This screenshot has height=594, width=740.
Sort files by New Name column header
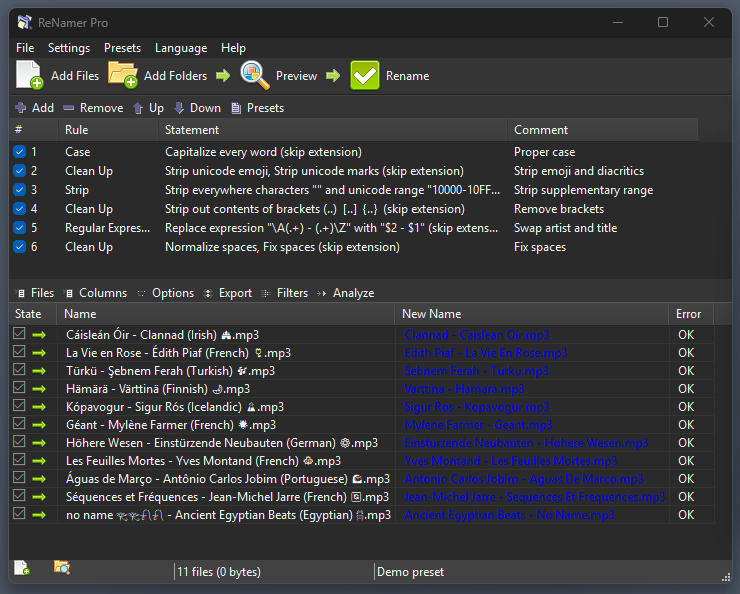point(531,314)
